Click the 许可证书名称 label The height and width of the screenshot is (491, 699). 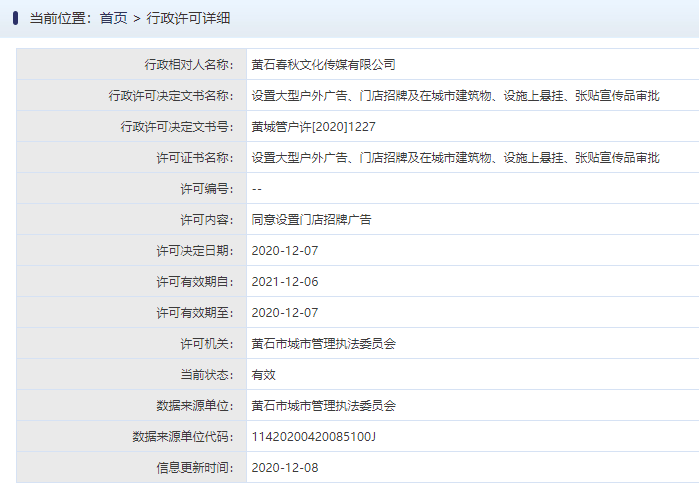195,158
